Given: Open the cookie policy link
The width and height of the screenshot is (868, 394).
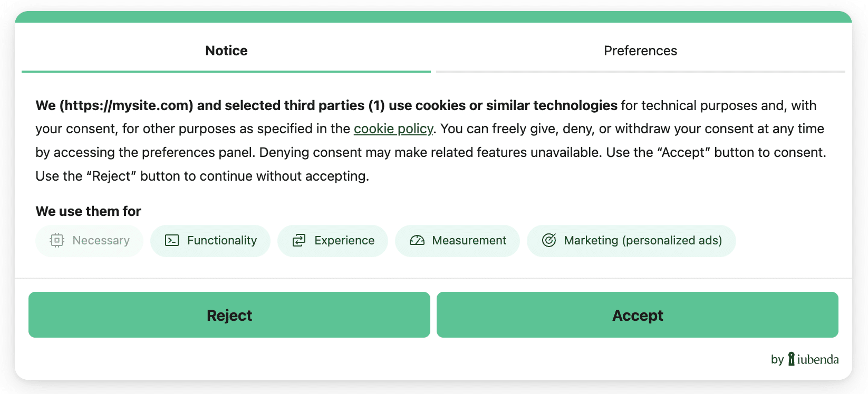Looking at the screenshot, I should pyautogui.click(x=393, y=129).
